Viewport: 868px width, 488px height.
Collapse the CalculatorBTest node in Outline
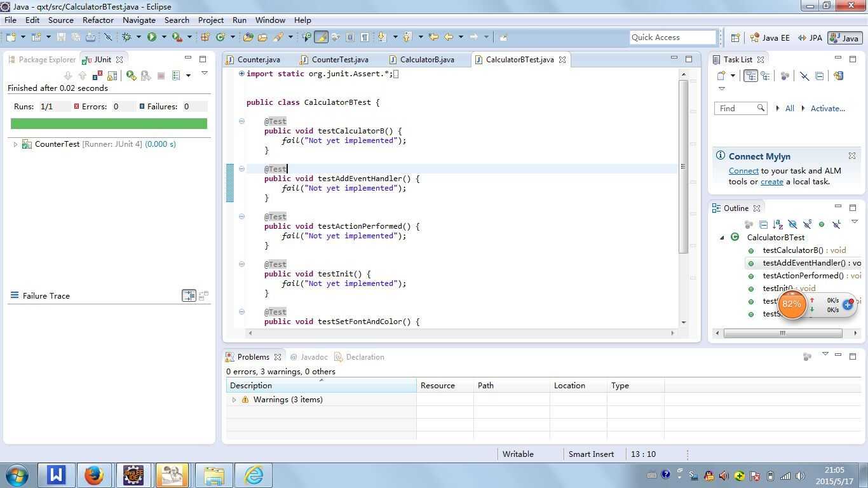722,238
